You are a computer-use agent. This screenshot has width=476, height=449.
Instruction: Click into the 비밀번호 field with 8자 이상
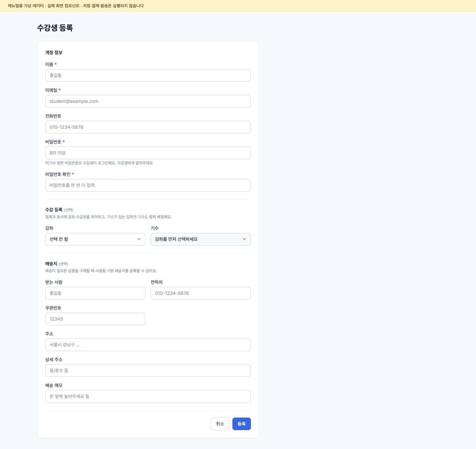point(148,153)
